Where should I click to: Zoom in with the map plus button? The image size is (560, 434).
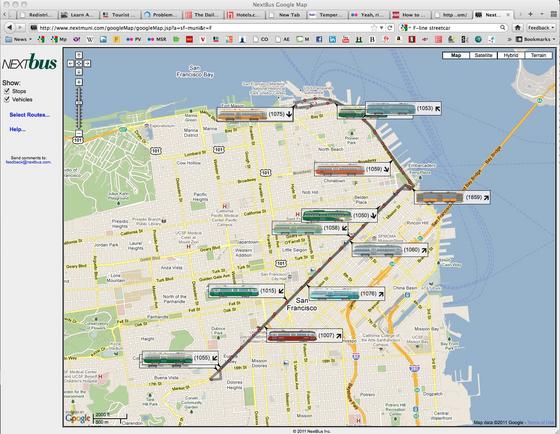coord(79,82)
